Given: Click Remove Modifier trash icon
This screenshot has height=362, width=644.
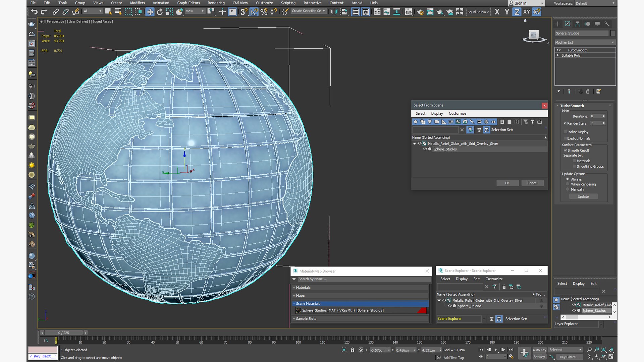Looking at the screenshot, I should pyautogui.click(x=588, y=91).
